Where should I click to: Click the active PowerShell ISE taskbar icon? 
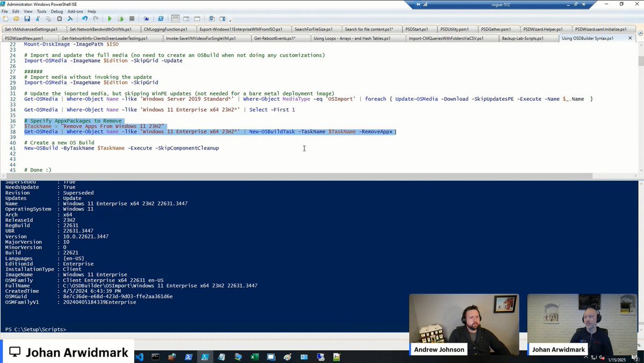coord(205,357)
